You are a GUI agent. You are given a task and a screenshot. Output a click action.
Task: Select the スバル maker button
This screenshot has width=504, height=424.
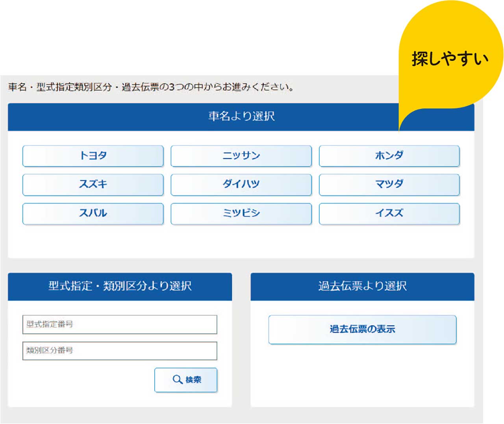coord(93,214)
